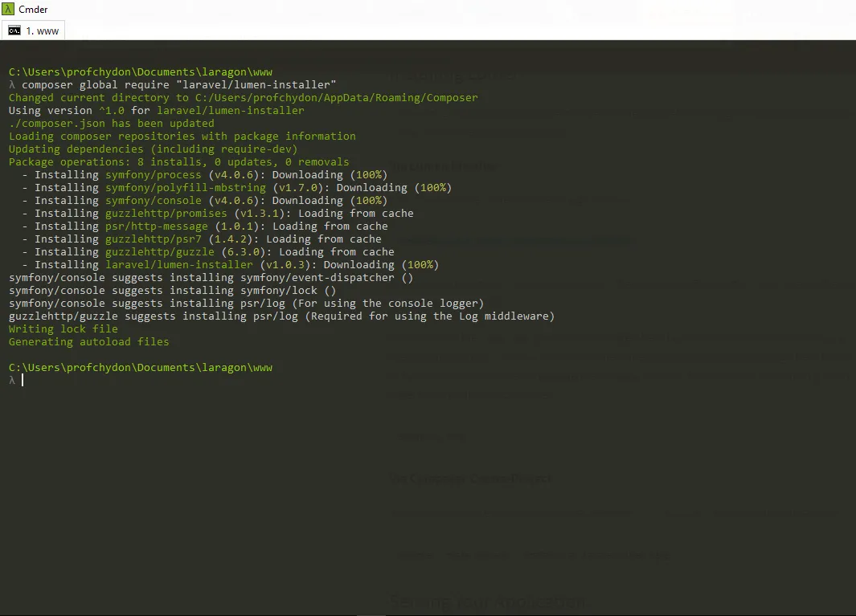856x616 pixels.
Task: Click "Updating dependencies (including require-dev)" line
Action: [x=153, y=149]
